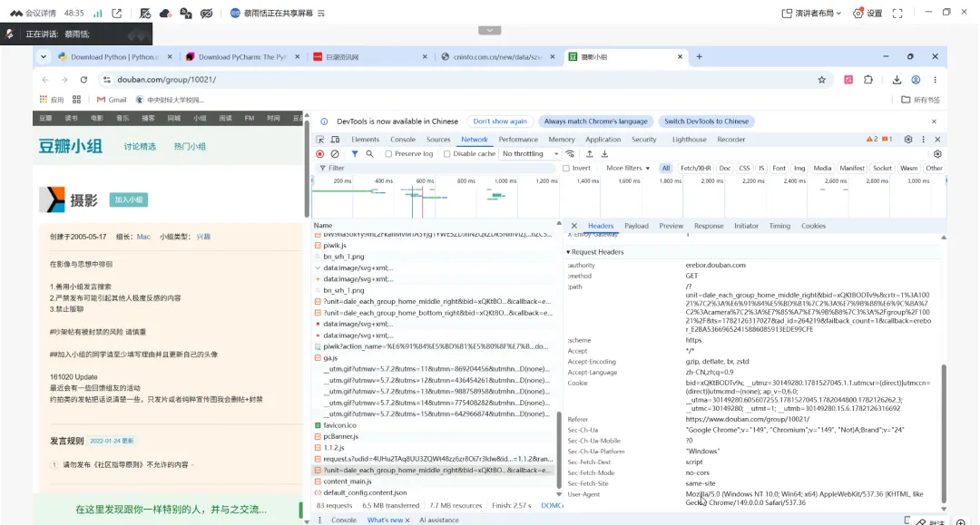
Task: Filter requests by Doc type
Action: (724, 168)
